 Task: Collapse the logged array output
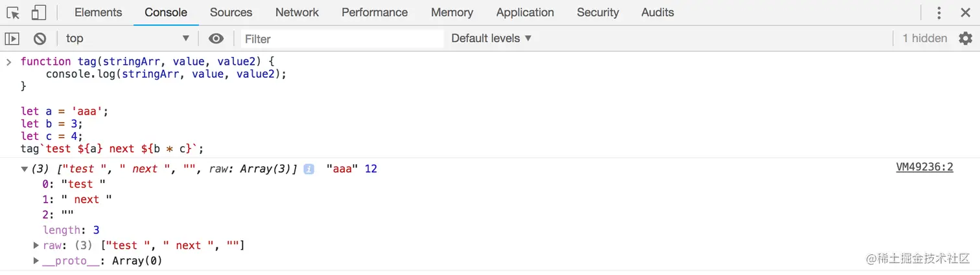coord(25,169)
